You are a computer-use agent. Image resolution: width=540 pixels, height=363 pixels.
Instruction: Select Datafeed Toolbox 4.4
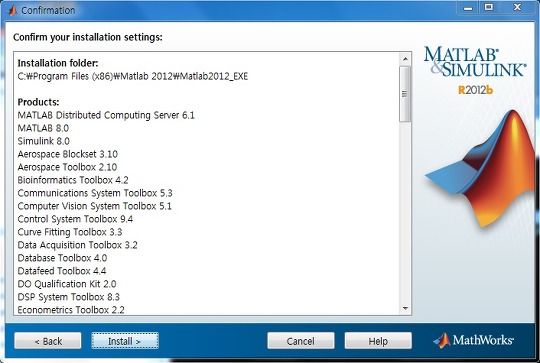coord(62,271)
